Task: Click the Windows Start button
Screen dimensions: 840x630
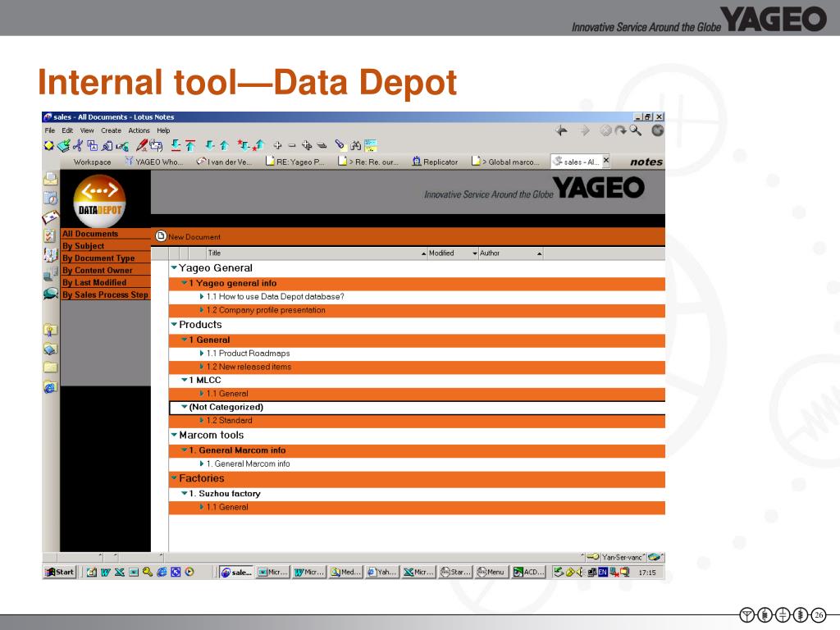Action: (x=60, y=572)
